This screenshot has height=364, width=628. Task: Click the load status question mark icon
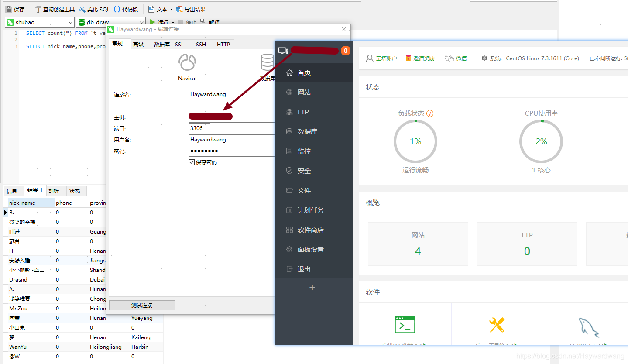click(430, 113)
